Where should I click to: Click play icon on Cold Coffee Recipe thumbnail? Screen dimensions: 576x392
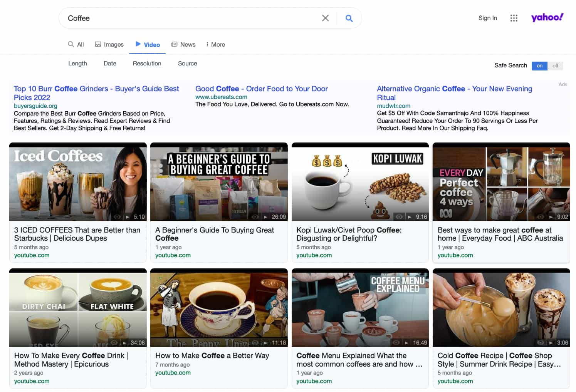pyautogui.click(x=551, y=343)
